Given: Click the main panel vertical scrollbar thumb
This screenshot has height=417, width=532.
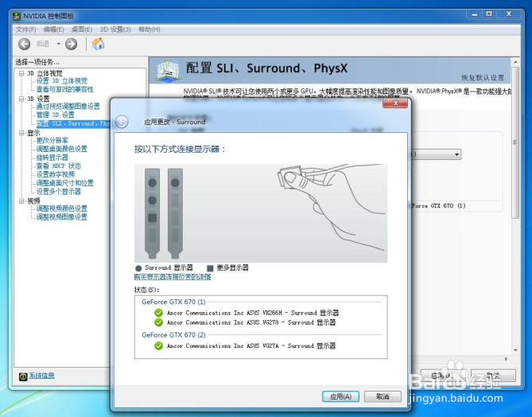Looking at the screenshot, I should click(515, 142).
